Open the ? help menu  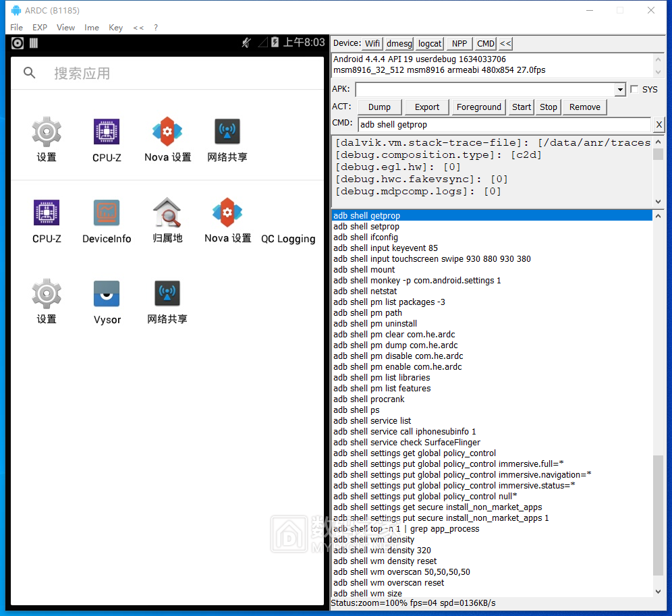click(156, 28)
